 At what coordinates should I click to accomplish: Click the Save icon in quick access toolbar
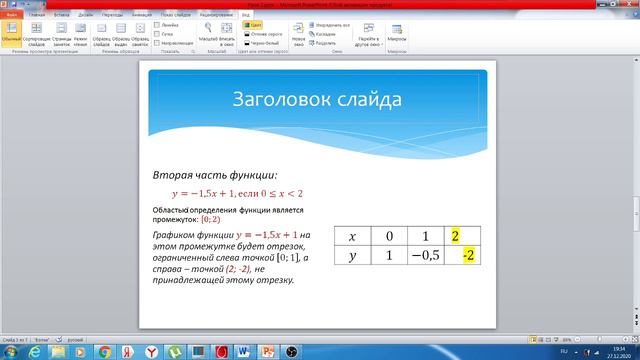tap(14, 4)
